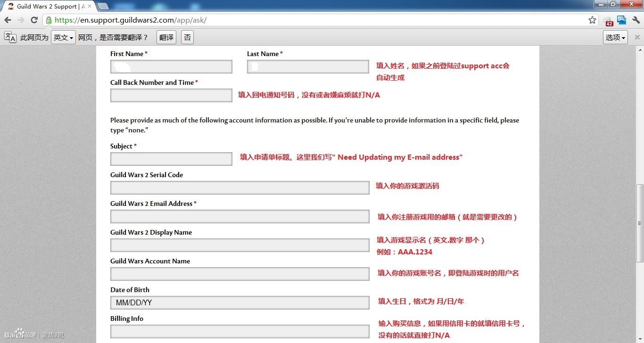Viewport: 644px width, 343px height.
Task: Click the "Last Name" label text
Action: (263, 54)
